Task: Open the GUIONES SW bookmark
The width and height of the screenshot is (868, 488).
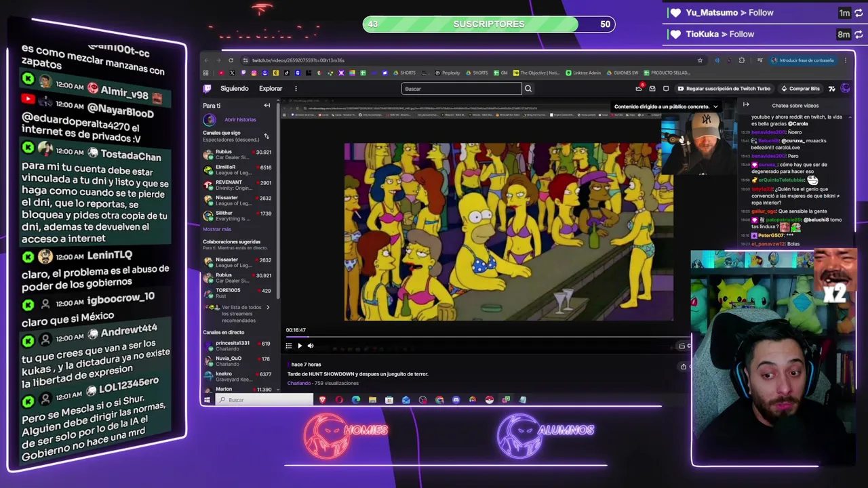Action: 623,73
